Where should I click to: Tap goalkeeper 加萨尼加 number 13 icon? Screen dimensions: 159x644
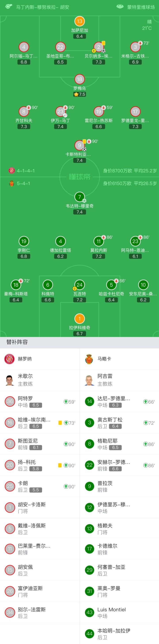coord(79,21)
